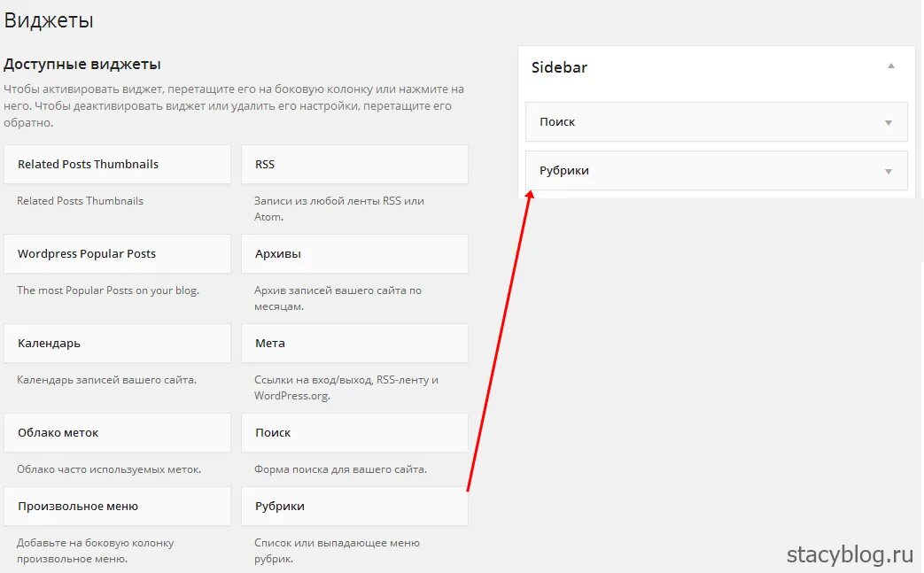Select Поиск in available widgets
924x573 pixels.
click(354, 433)
